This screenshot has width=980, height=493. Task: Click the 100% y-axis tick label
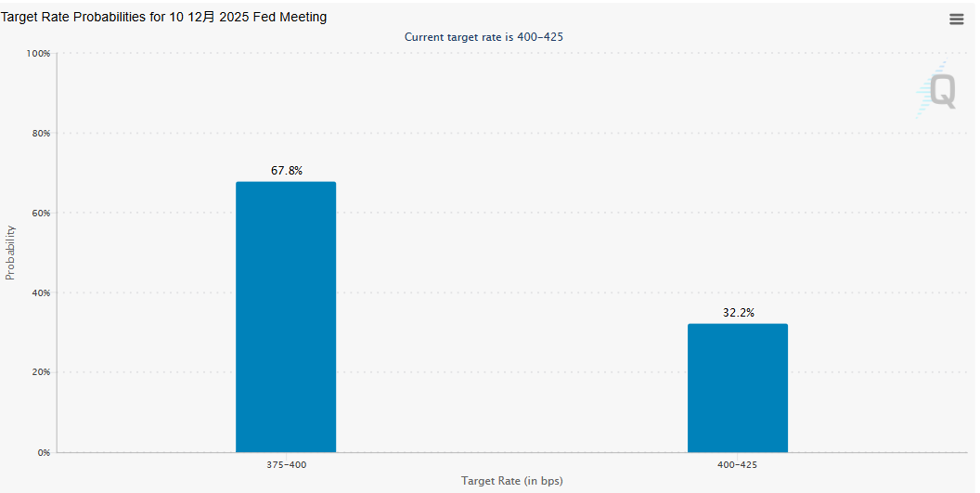point(38,54)
